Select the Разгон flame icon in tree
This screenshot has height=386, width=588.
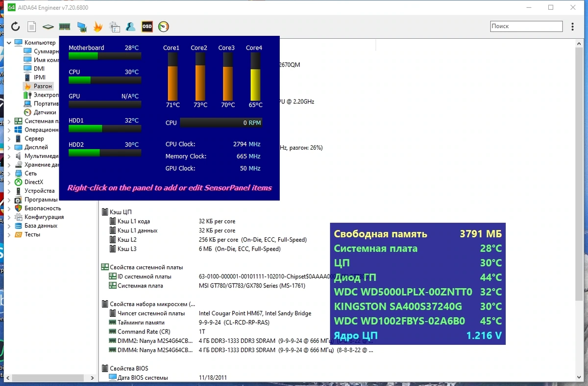27,86
